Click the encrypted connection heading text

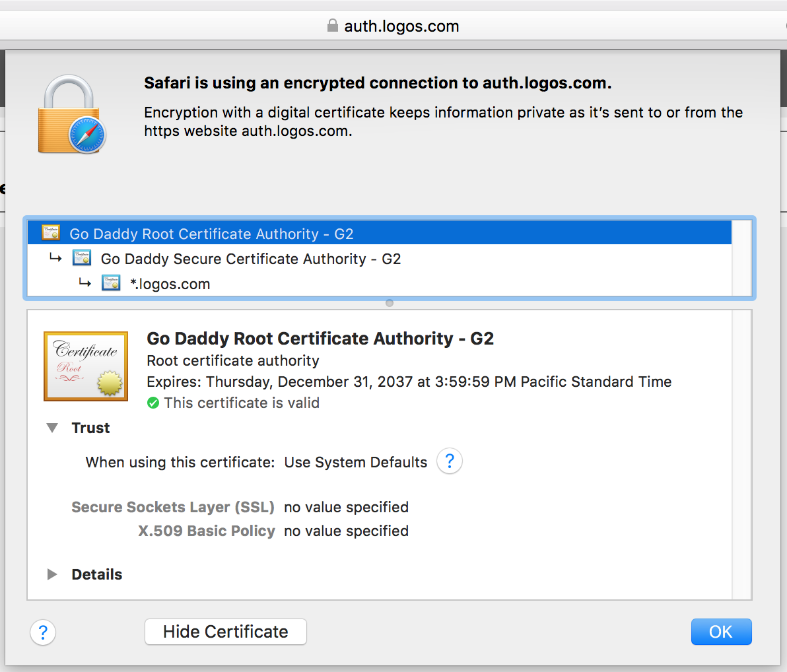tap(378, 83)
